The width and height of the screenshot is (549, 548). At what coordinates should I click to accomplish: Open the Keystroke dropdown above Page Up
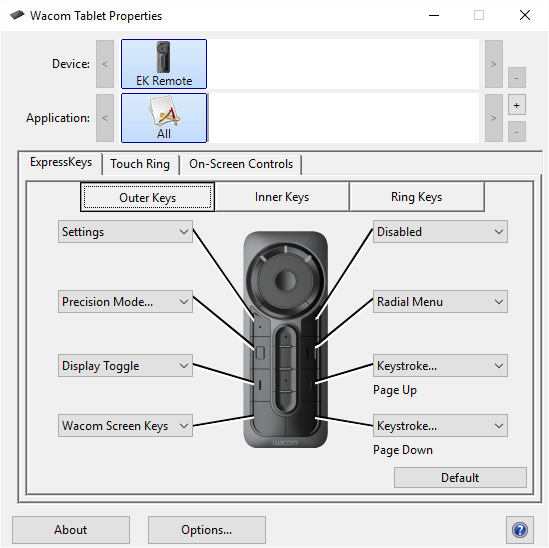(440, 366)
